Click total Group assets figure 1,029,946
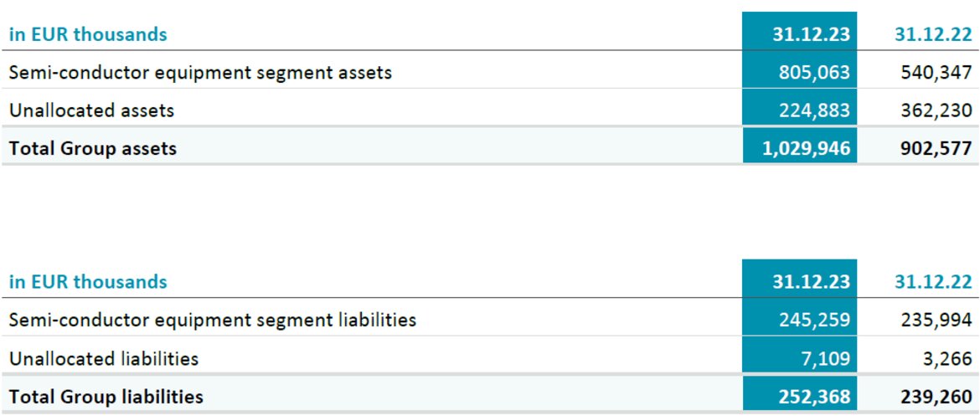The image size is (980, 416). [806, 148]
